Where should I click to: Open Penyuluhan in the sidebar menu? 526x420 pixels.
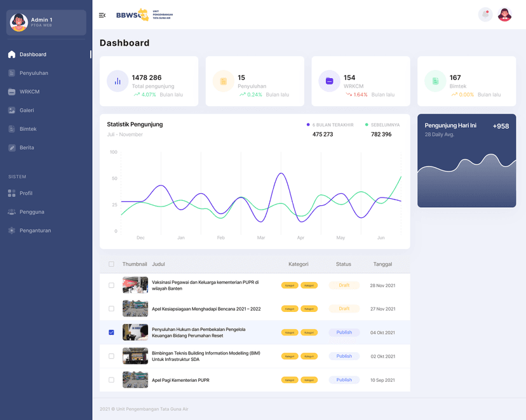click(x=34, y=73)
